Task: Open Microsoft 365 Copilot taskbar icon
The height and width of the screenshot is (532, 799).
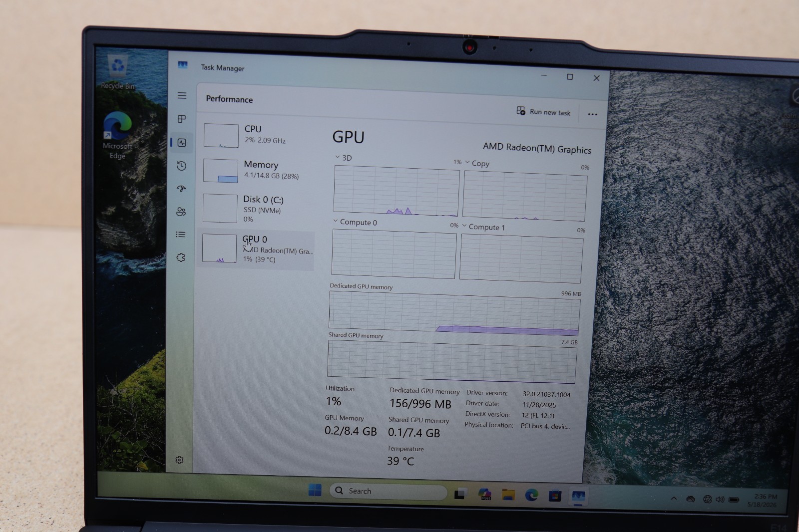Action: 485,494
